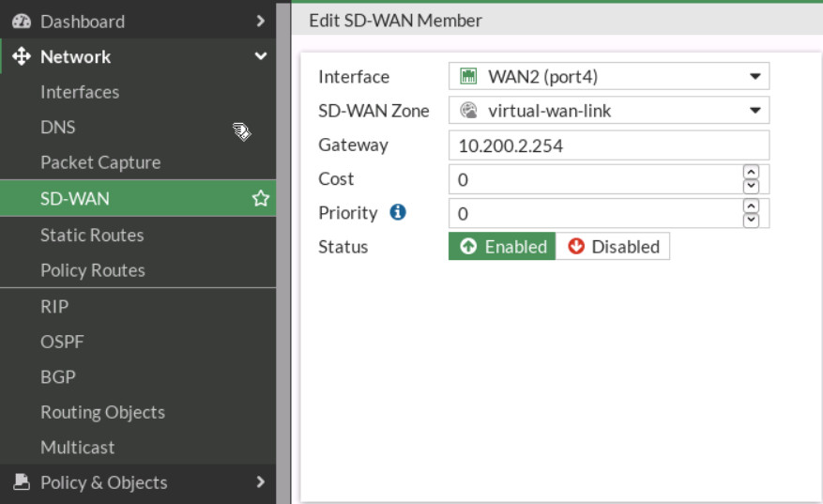Open the BGP routing page
The width and height of the screenshot is (823, 504).
pos(58,376)
